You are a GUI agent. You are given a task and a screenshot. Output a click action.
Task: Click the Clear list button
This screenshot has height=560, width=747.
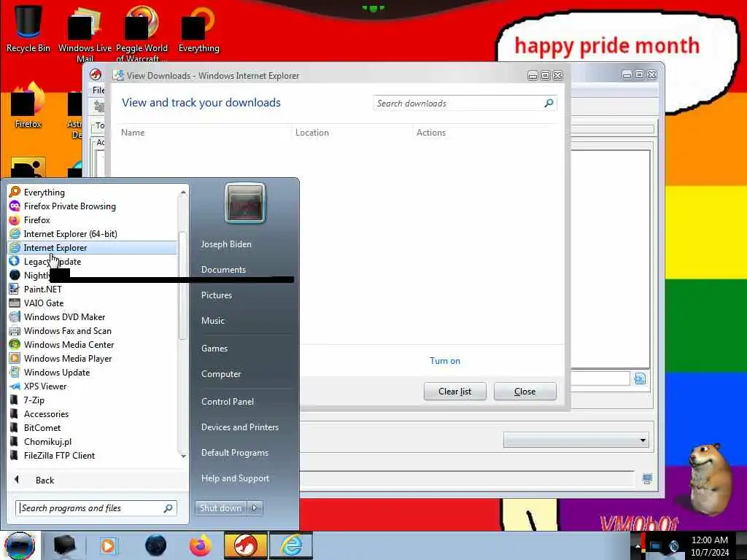pos(455,392)
